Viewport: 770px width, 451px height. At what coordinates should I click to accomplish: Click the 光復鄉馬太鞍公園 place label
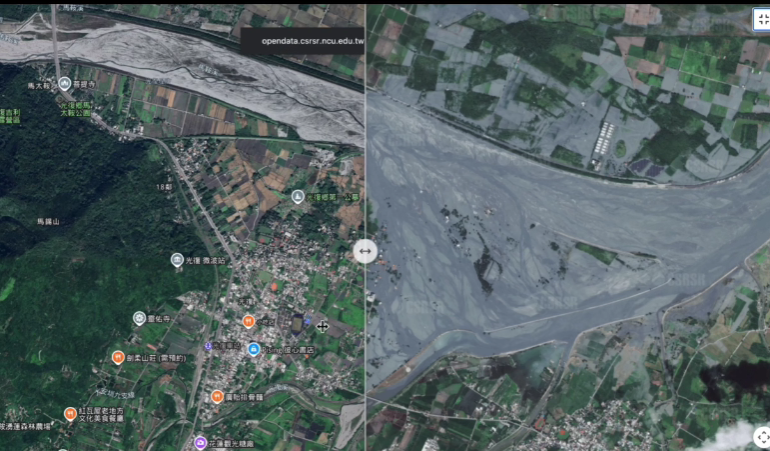point(74,109)
